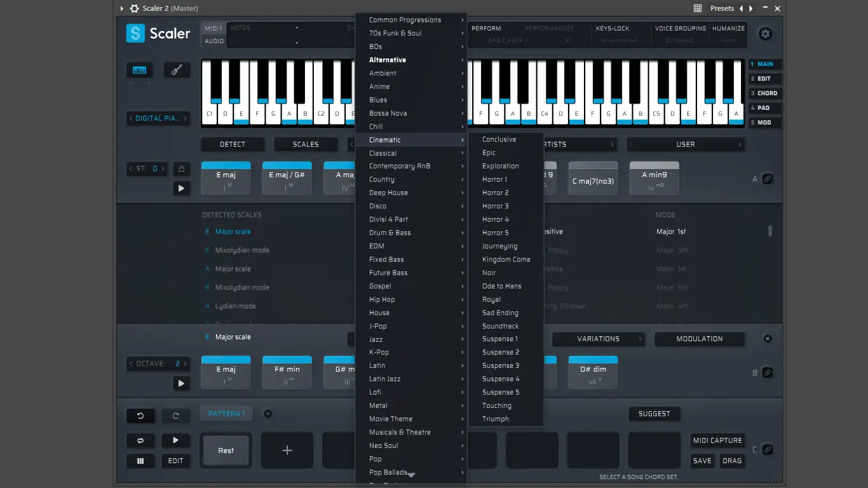Add a new pattern with the plus icon beside Pattern 1
868x488 pixels.
click(x=268, y=414)
